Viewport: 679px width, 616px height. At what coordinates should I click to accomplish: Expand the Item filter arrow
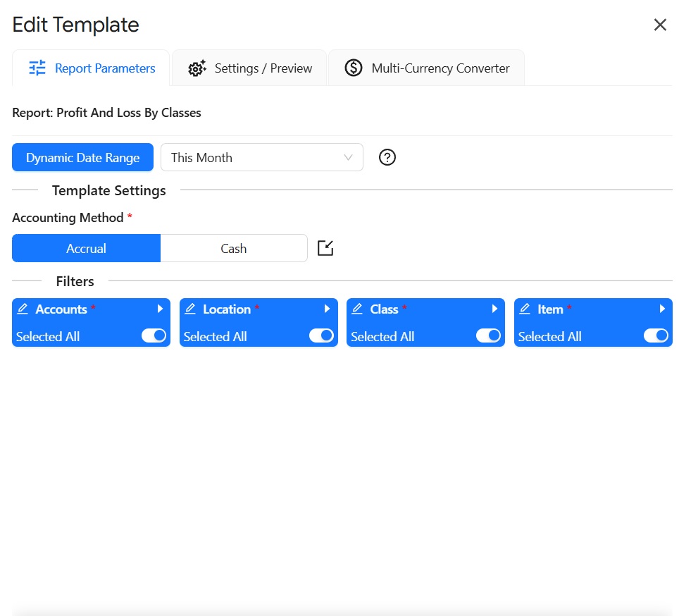tap(662, 309)
